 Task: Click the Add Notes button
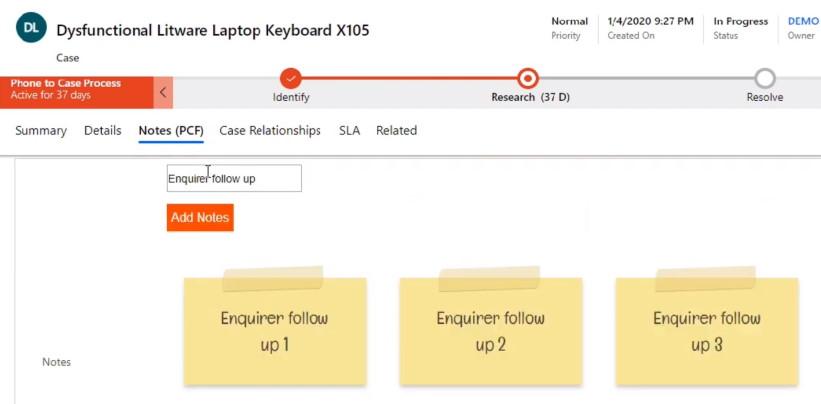pyautogui.click(x=200, y=217)
